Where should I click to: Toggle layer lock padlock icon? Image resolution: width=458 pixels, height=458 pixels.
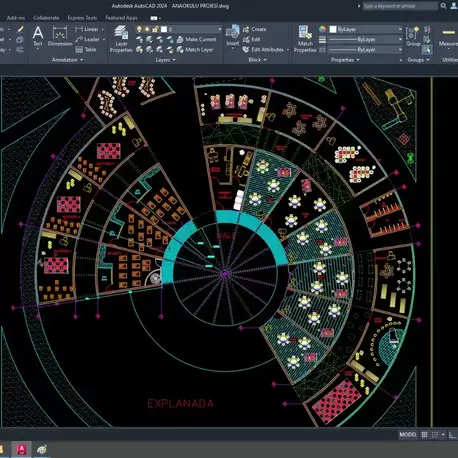155,29
